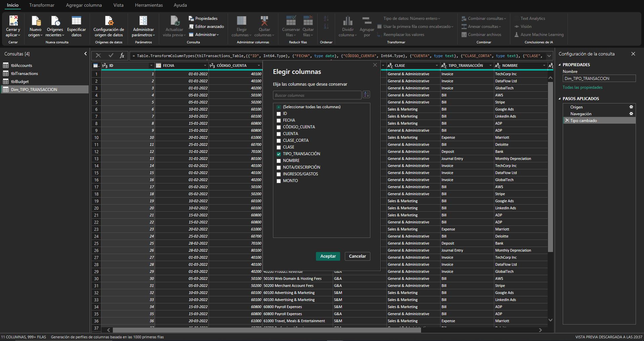This screenshot has height=341, width=644.
Task: Open the Ayuda tab
Action: tap(180, 5)
